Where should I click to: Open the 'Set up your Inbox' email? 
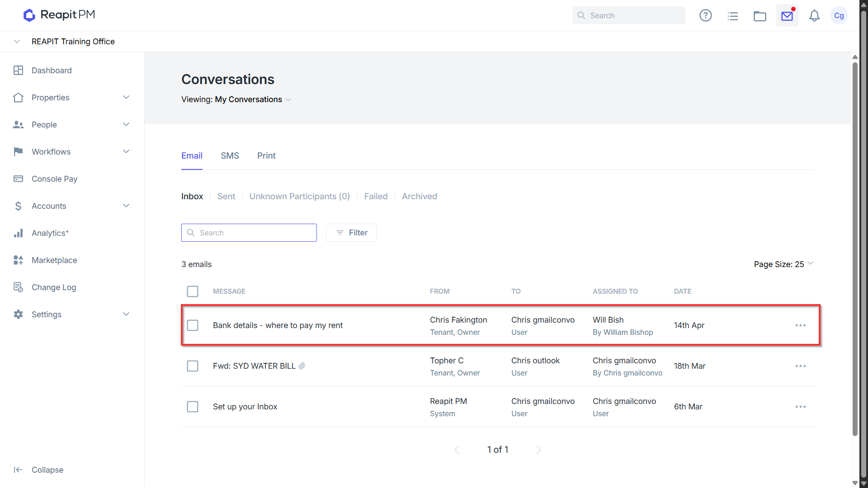pos(245,407)
